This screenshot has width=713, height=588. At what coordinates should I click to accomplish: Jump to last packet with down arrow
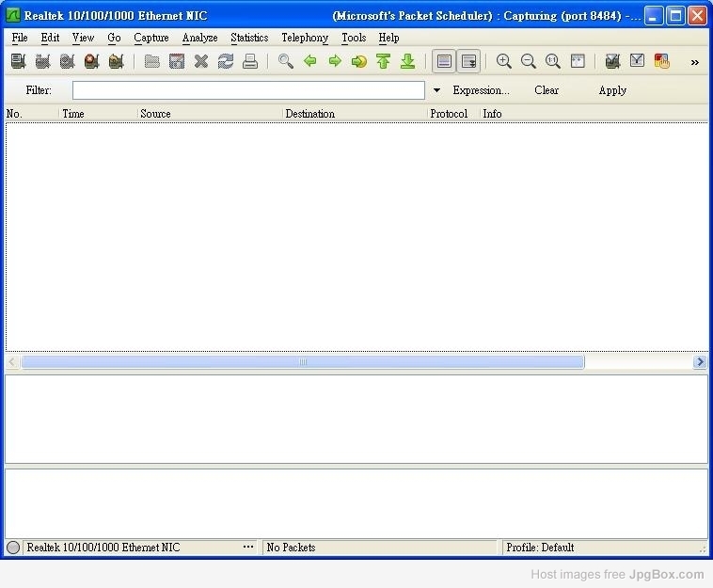pyautogui.click(x=408, y=61)
